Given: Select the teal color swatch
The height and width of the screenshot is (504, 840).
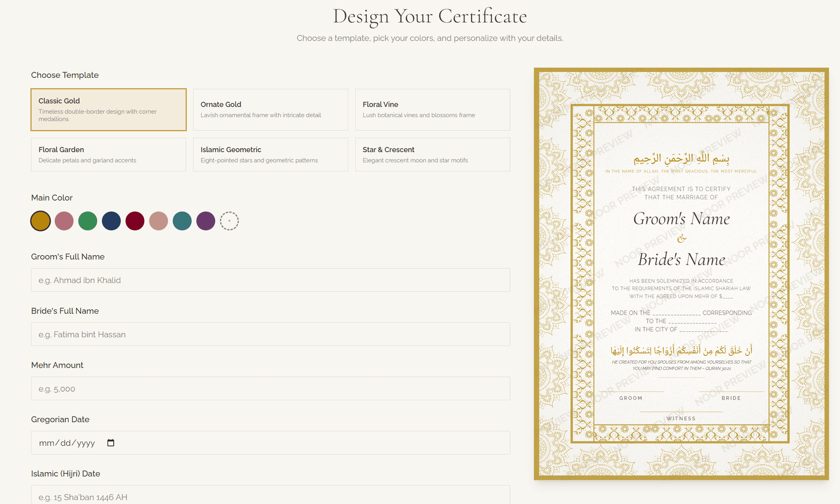Looking at the screenshot, I should tap(182, 221).
